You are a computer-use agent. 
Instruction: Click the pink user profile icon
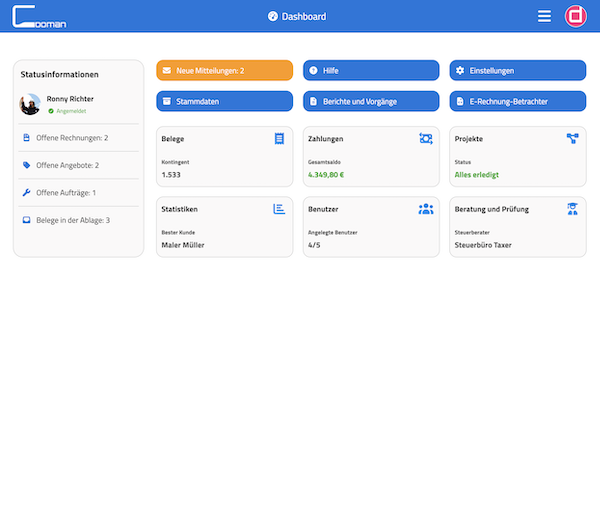click(576, 16)
